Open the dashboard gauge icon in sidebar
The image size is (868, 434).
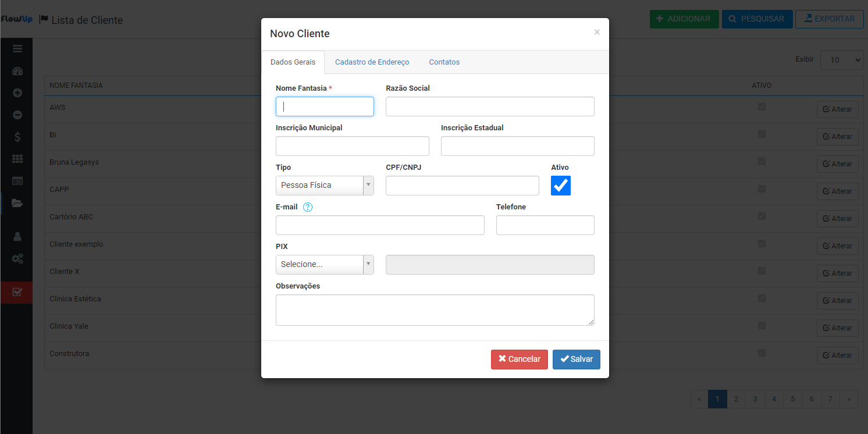click(x=17, y=72)
